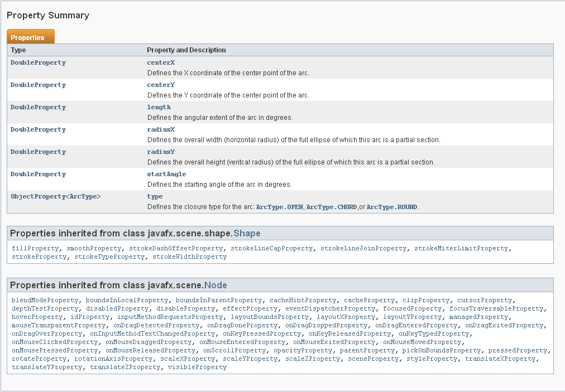
Task: Click the startAngle property link
Action: point(166,174)
